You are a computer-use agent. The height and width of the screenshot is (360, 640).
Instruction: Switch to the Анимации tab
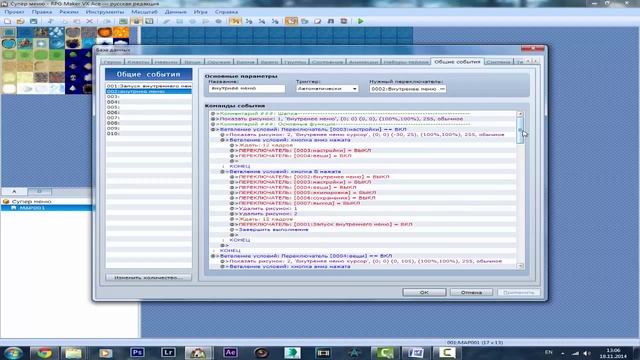coord(363,62)
